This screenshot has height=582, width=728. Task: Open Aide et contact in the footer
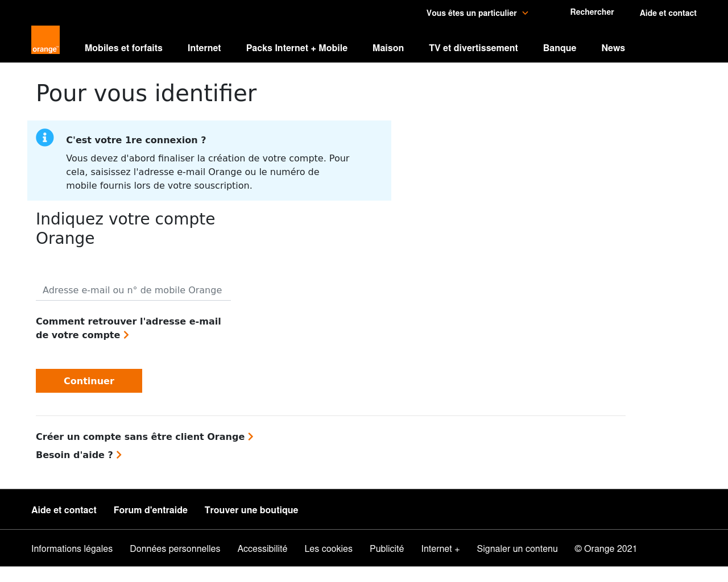click(x=64, y=510)
